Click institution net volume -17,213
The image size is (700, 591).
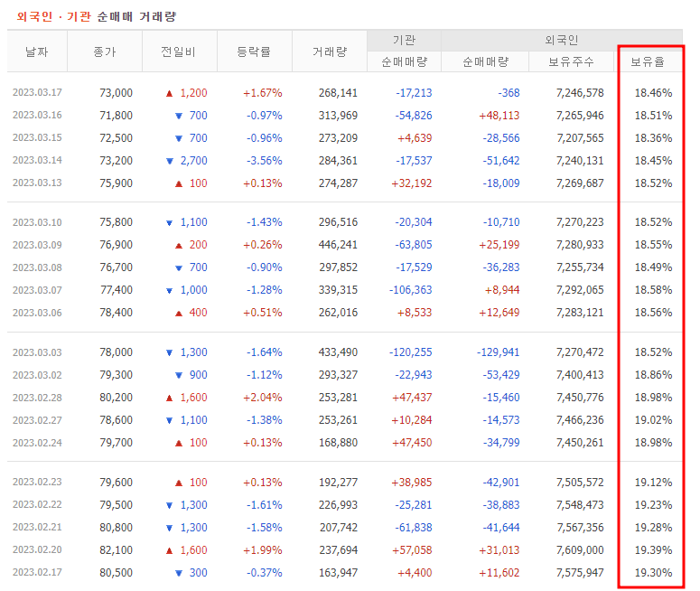(x=414, y=93)
